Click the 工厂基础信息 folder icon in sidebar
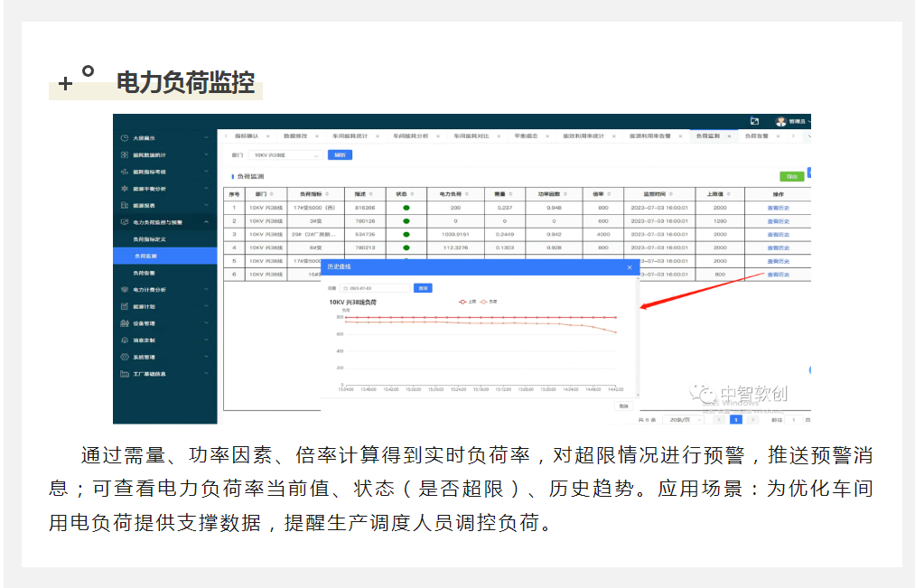This screenshot has width=915, height=588. [x=124, y=374]
